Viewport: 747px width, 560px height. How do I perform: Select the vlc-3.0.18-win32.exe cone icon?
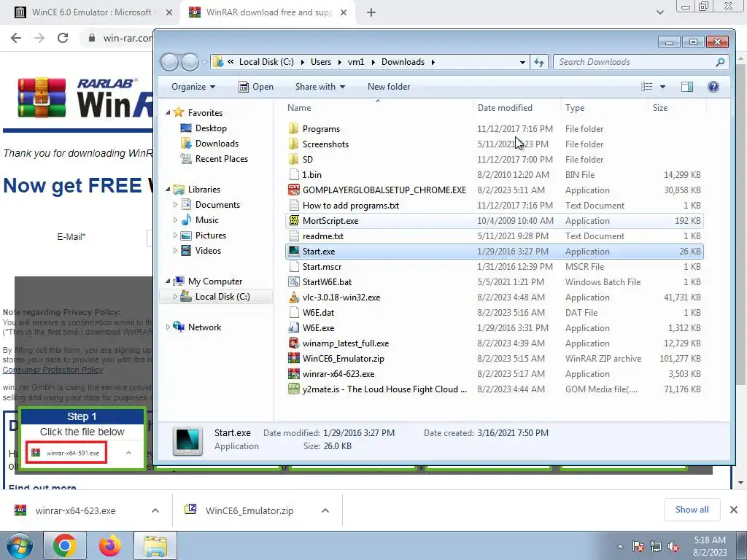[x=294, y=297]
